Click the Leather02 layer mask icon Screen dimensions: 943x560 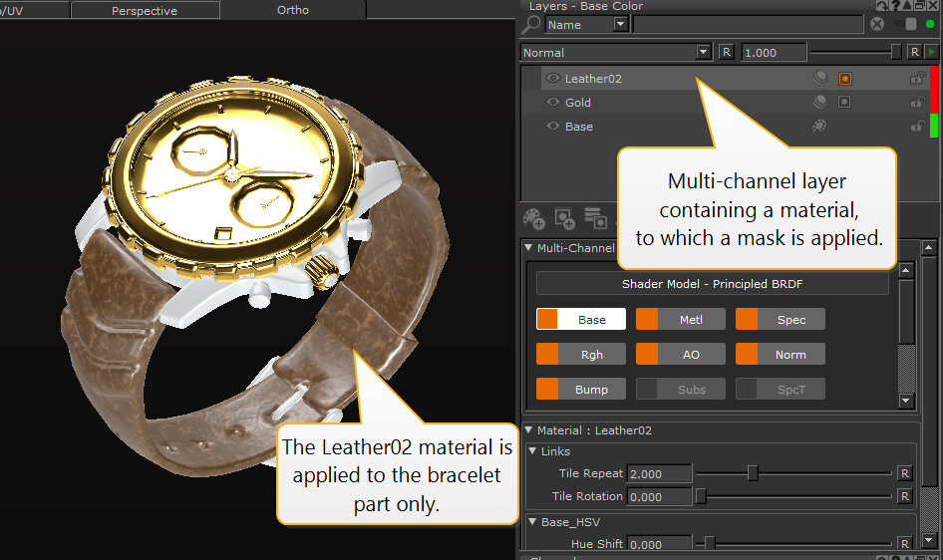pos(844,78)
